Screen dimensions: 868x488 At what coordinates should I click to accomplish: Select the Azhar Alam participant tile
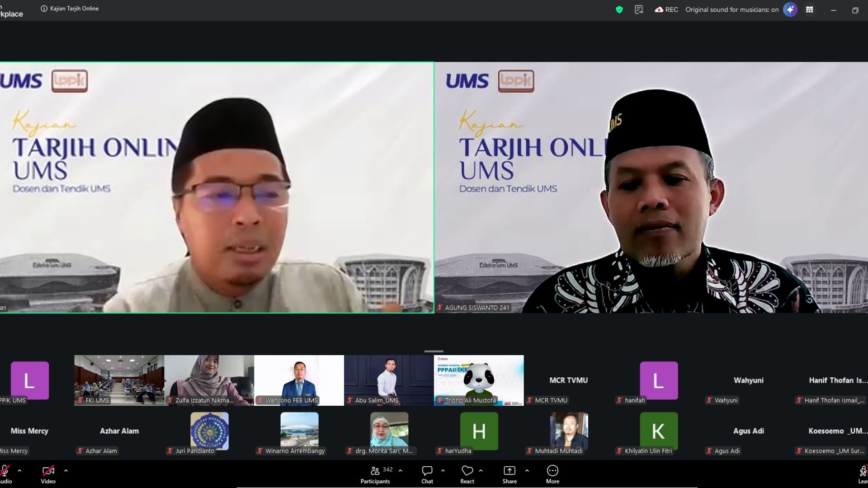point(119,431)
